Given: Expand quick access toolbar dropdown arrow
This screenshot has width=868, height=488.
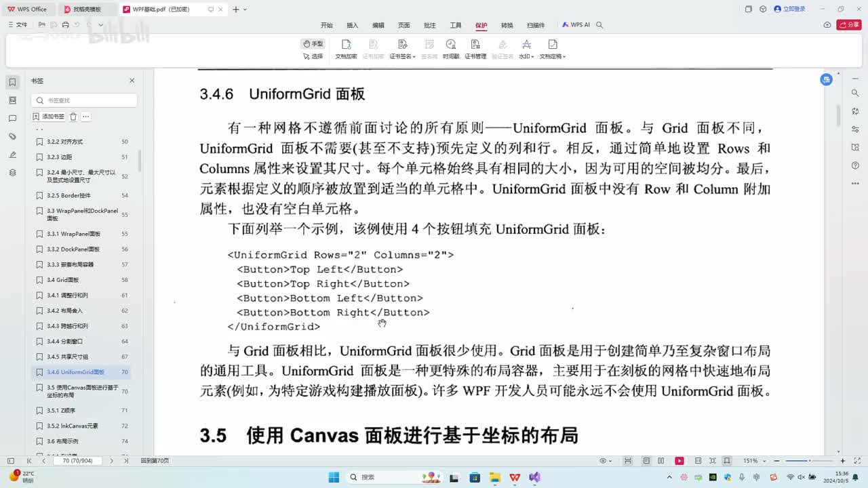Looking at the screenshot, I should (101, 25).
